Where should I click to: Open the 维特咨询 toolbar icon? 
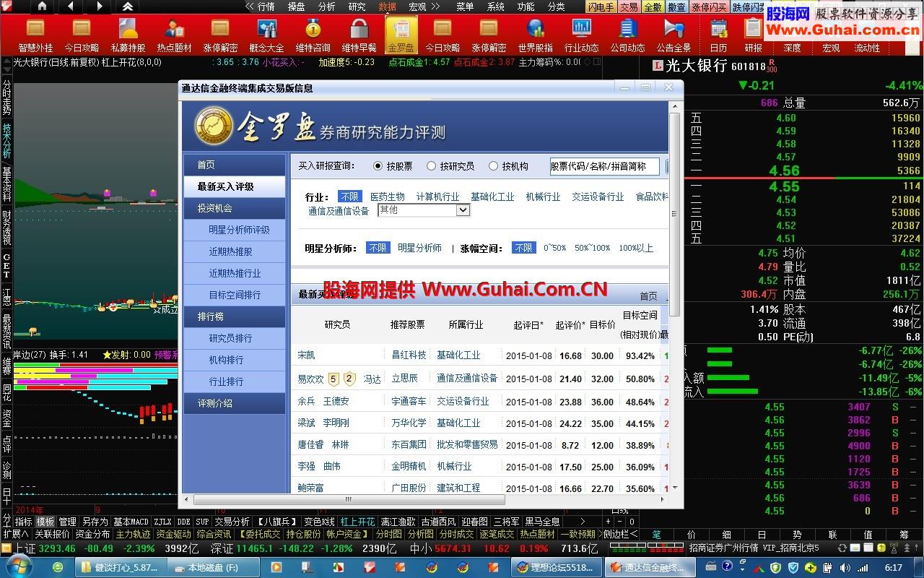pyautogui.click(x=313, y=34)
